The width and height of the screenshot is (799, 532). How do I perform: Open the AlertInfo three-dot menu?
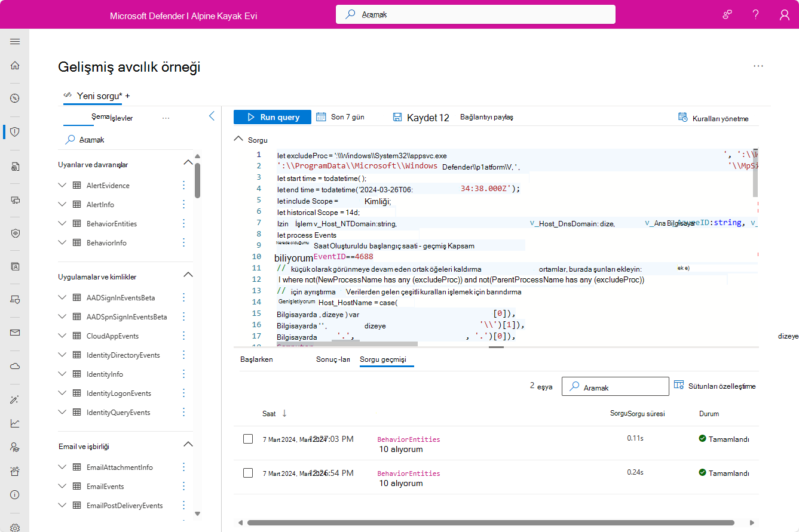coord(183,205)
